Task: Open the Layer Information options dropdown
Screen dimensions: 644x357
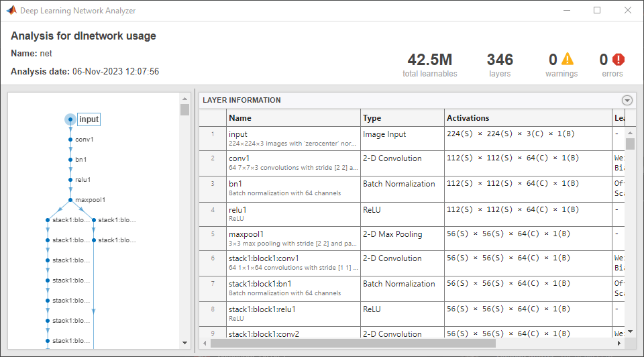Action: coord(627,100)
